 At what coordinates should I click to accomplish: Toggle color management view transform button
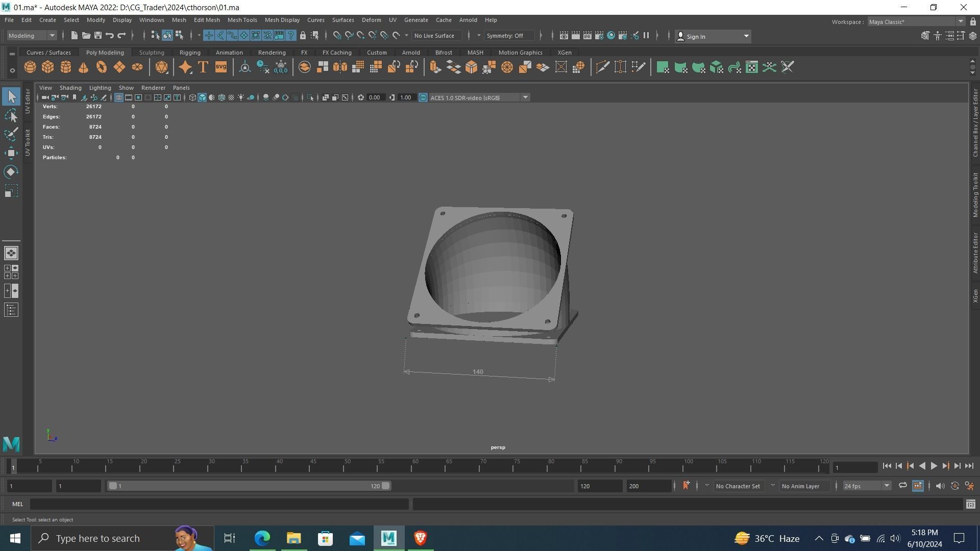pyautogui.click(x=423, y=97)
